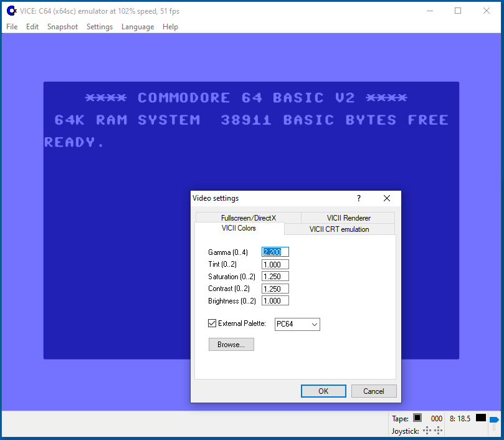Click the Brightness value input field
Screen dimensions: 504x440
pyautogui.click(x=275, y=301)
